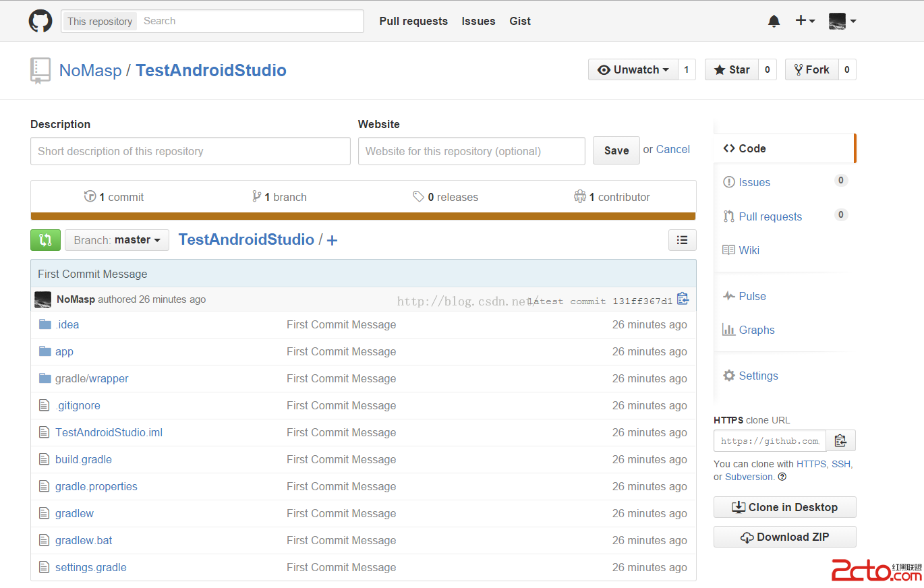Viewport: 924px width, 588px height.
Task: Click file icon for TestAndroidStudio.iml
Action: [x=45, y=432]
